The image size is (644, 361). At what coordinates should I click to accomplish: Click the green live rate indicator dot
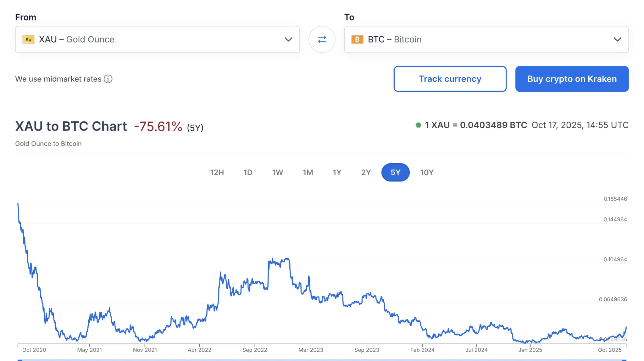tap(418, 125)
